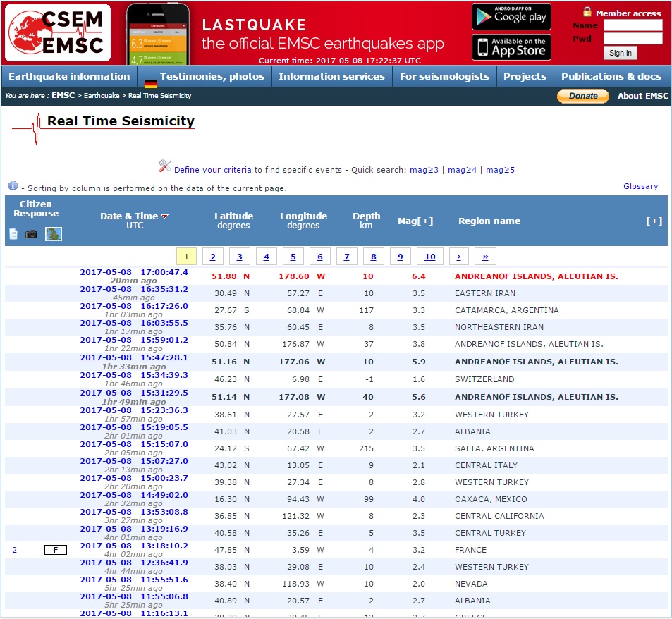672x619 pixels.
Task: Click the 2 testimonies count for France
Action: [15, 550]
